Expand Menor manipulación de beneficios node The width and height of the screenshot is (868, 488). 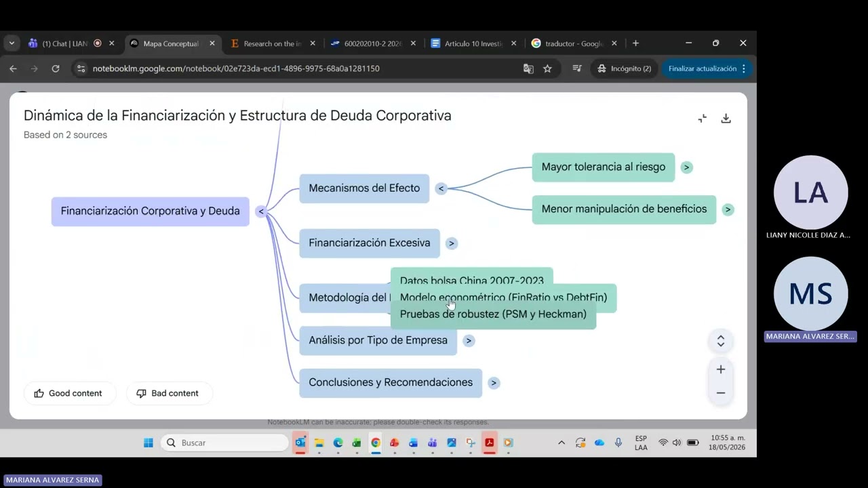[728, 209]
